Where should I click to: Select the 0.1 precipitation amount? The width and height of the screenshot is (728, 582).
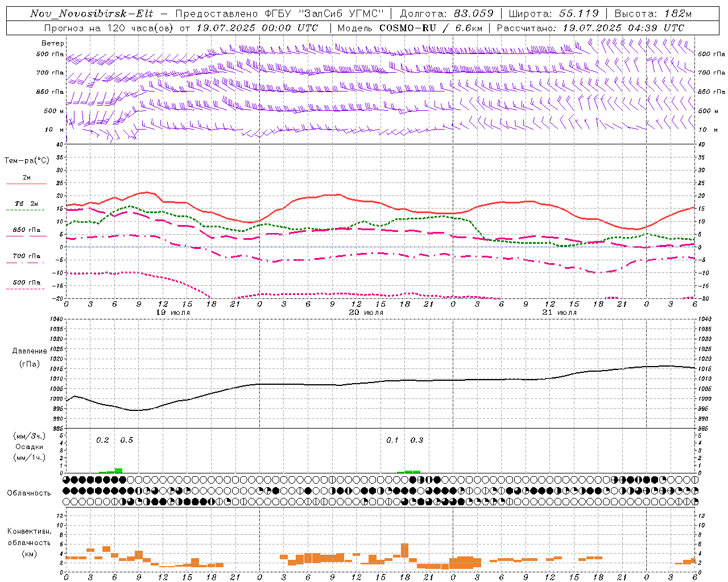[392, 440]
